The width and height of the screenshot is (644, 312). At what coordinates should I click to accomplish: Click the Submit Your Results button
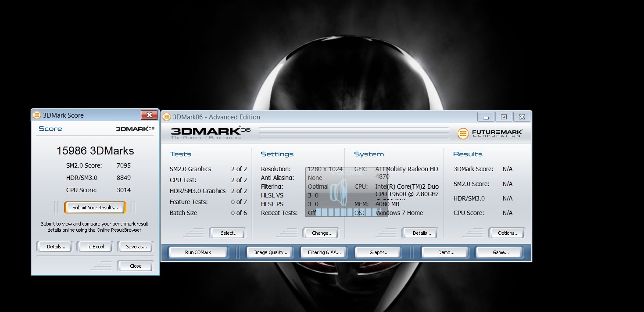click(x=95, y=208)
